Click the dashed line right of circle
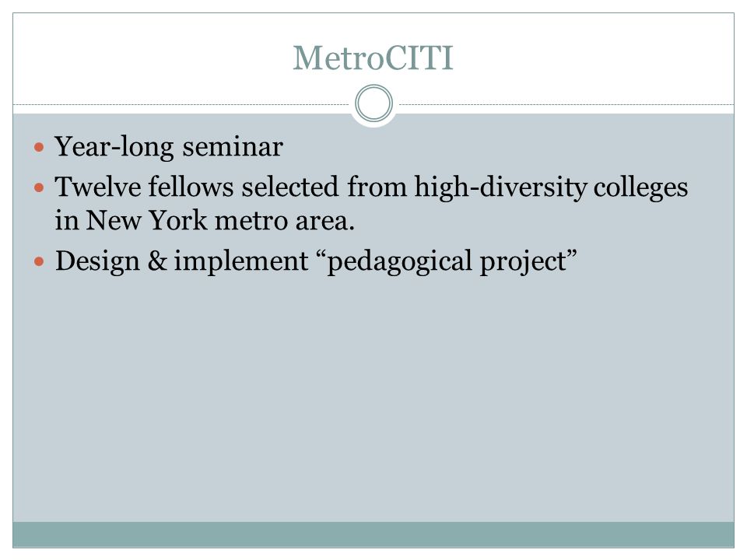 pyautogui.click(x=566, y=104)
